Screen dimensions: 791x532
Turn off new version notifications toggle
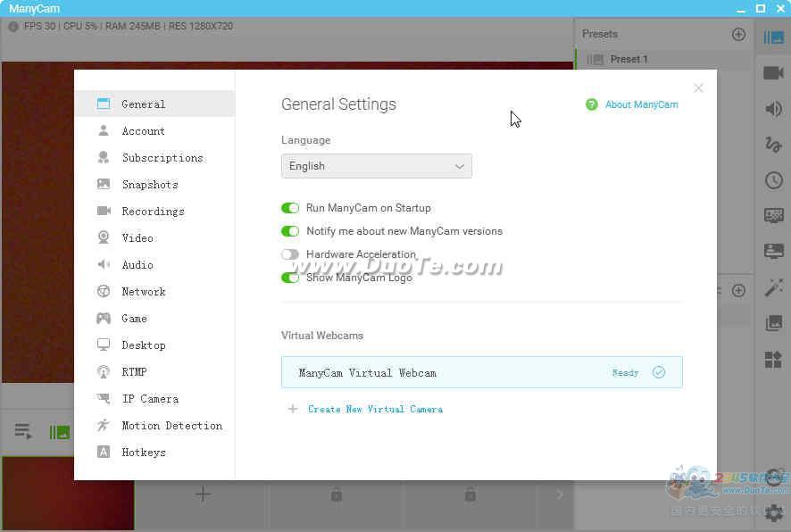click(x=290, y=231)
